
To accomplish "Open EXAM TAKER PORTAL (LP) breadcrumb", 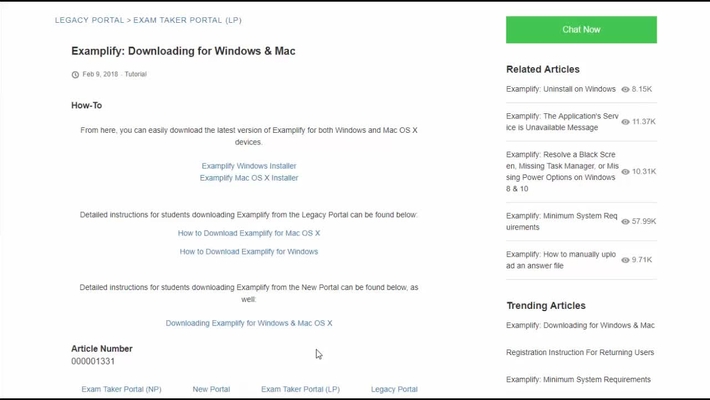I will point(187,20).
